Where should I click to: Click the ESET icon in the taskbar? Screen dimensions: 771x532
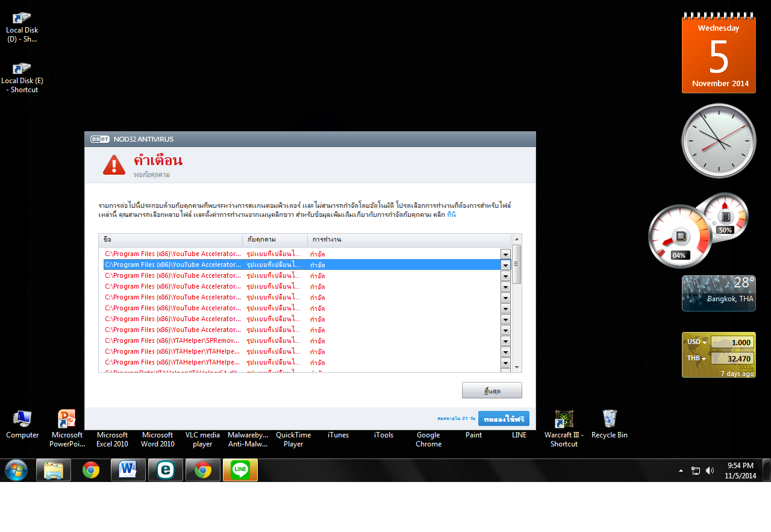click(x=166, y=470)
